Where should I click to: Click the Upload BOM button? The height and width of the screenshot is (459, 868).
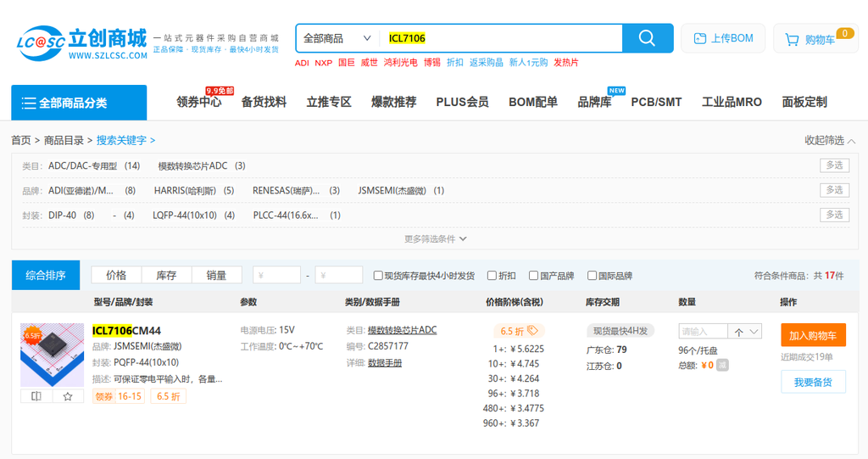click(723, 38)
